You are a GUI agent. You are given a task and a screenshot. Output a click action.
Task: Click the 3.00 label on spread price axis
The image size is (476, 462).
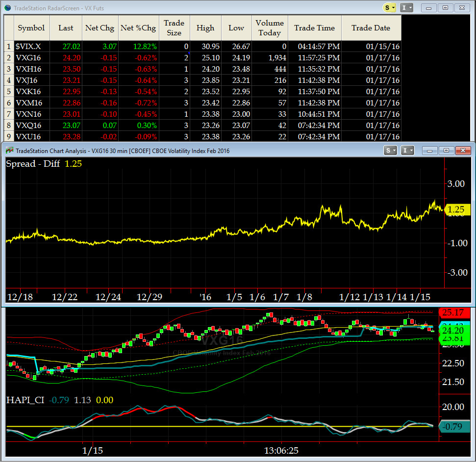point(456,183)
